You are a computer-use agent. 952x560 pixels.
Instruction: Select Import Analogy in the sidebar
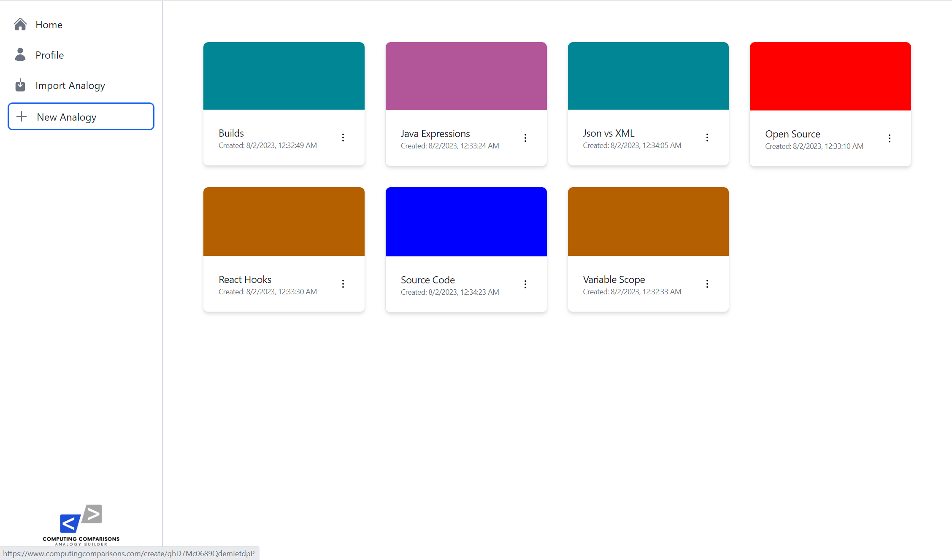pos(81,85)
